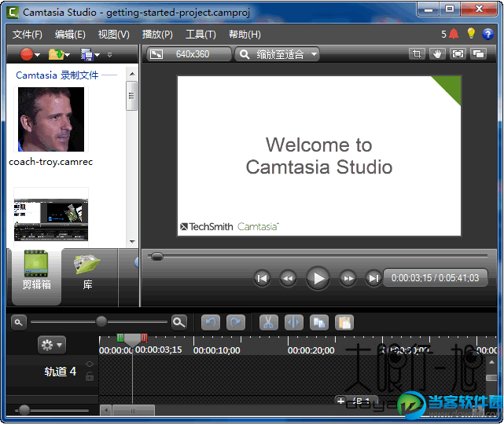504x425 pixels.
Task: Open the 视图(V) menu
Action: pyautogui.click(x=114, y=34)
